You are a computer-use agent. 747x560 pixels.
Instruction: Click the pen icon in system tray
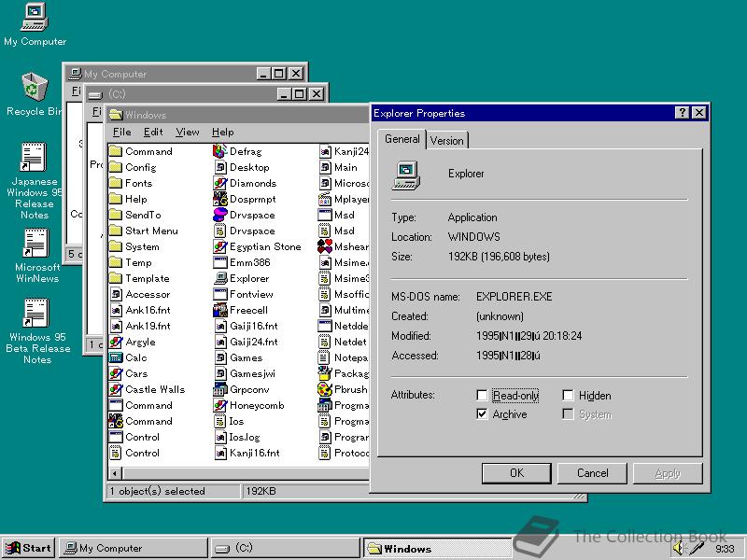coord(696,548)
